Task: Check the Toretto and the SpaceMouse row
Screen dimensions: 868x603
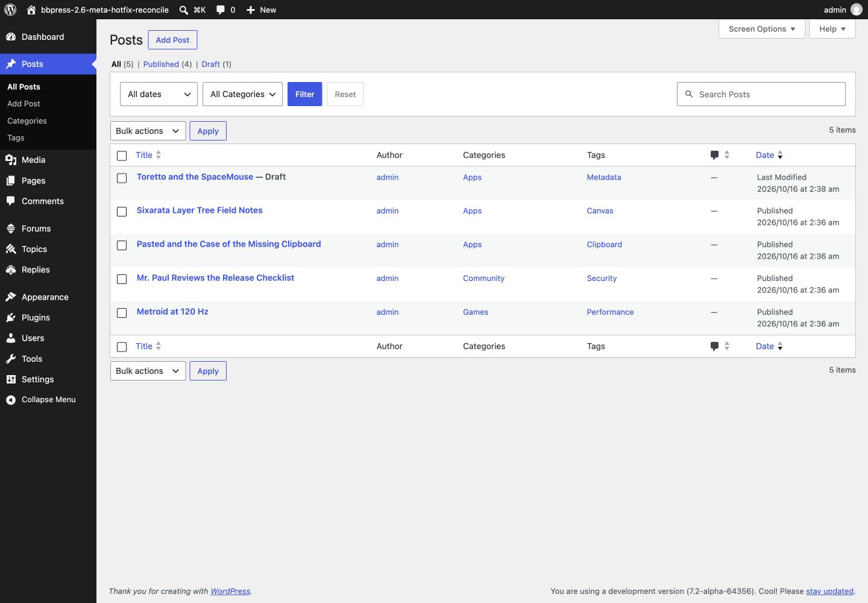Action: 122,178
